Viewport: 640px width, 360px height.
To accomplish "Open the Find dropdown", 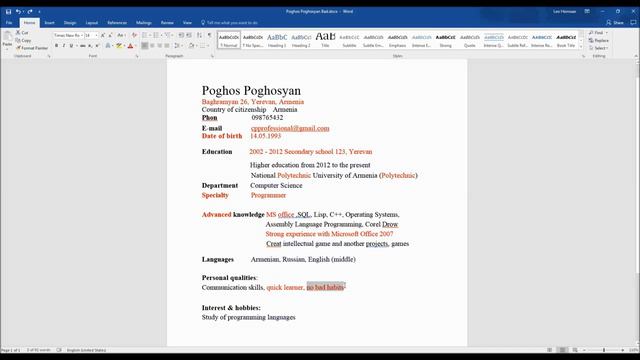I will (607, 33).
